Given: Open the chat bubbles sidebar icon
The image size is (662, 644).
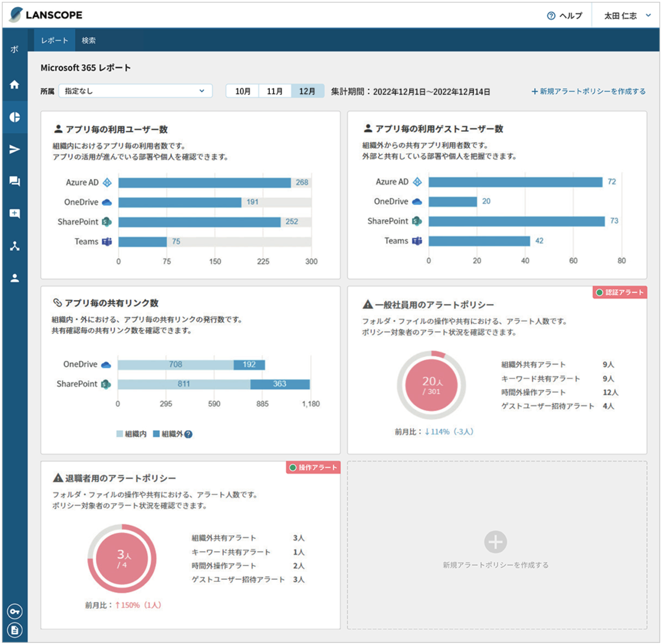Looking at the screenshot, I should click(15, 181).
